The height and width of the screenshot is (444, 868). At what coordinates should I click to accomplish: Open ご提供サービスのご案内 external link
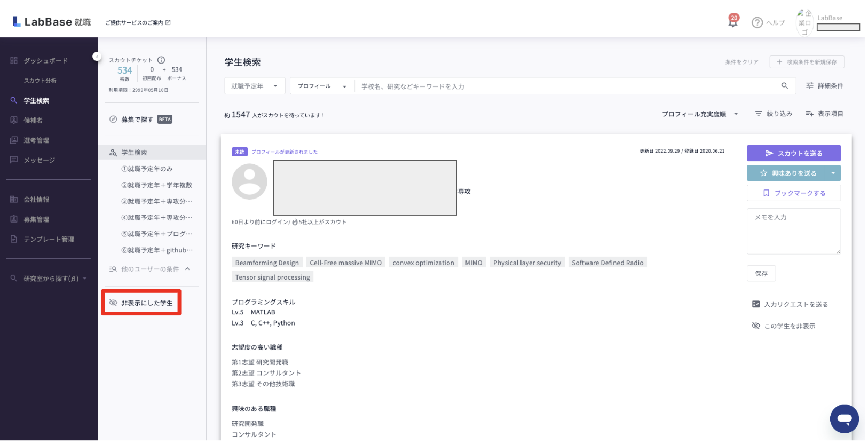(x=138, y=22)
